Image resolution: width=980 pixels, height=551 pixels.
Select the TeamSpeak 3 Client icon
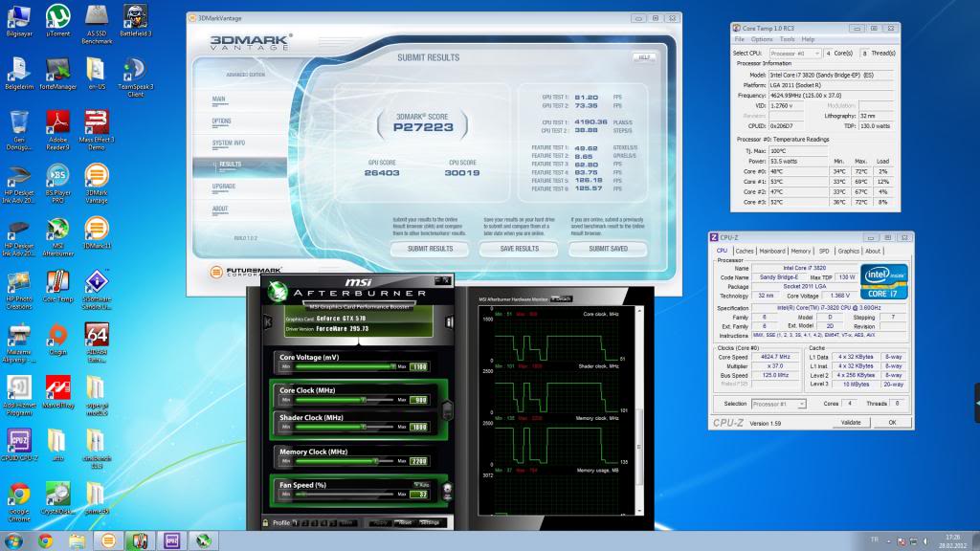point(135,77)
